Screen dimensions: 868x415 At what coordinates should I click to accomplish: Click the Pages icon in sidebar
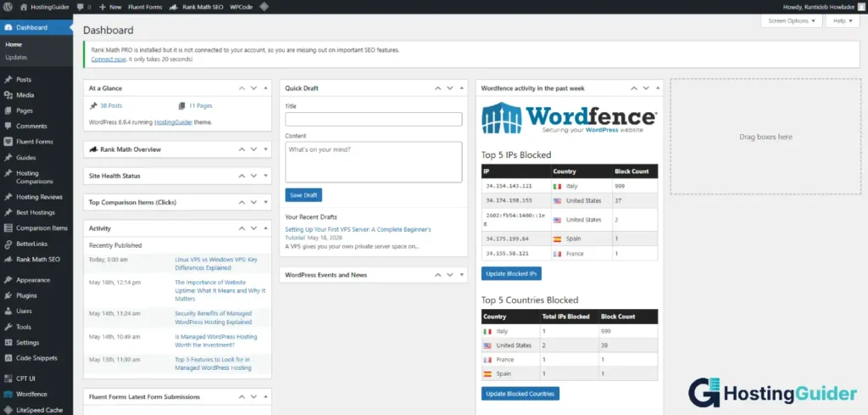click(x=8, y=110)
